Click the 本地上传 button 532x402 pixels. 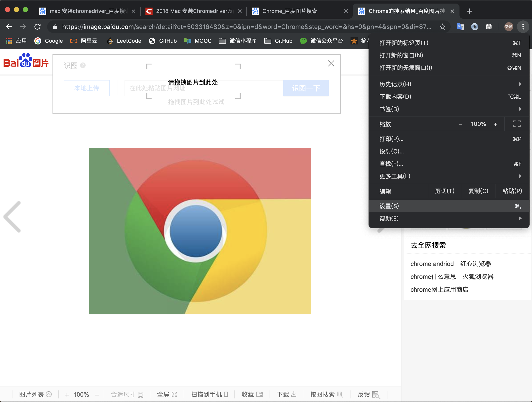[87, 88]
